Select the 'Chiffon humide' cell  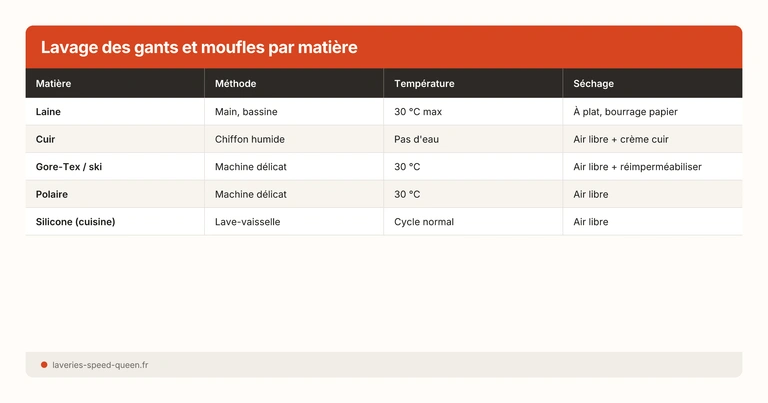click(x=250, y=140)
